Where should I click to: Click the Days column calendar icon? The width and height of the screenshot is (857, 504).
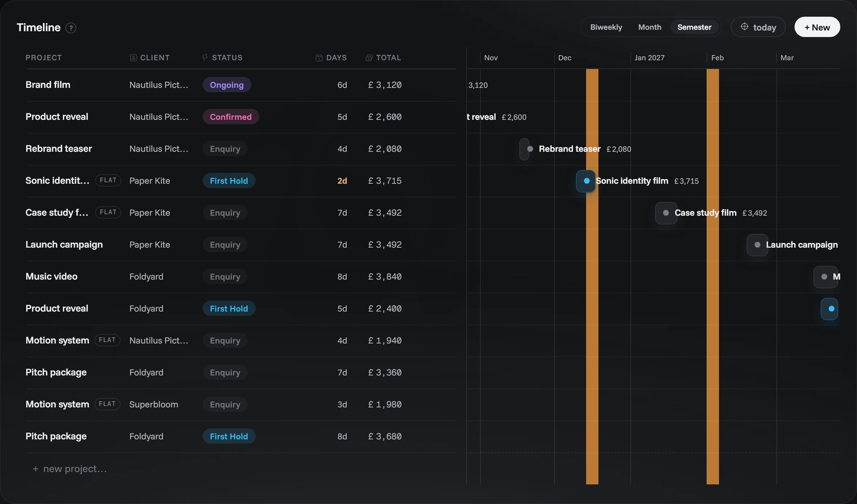pos(319,58)
